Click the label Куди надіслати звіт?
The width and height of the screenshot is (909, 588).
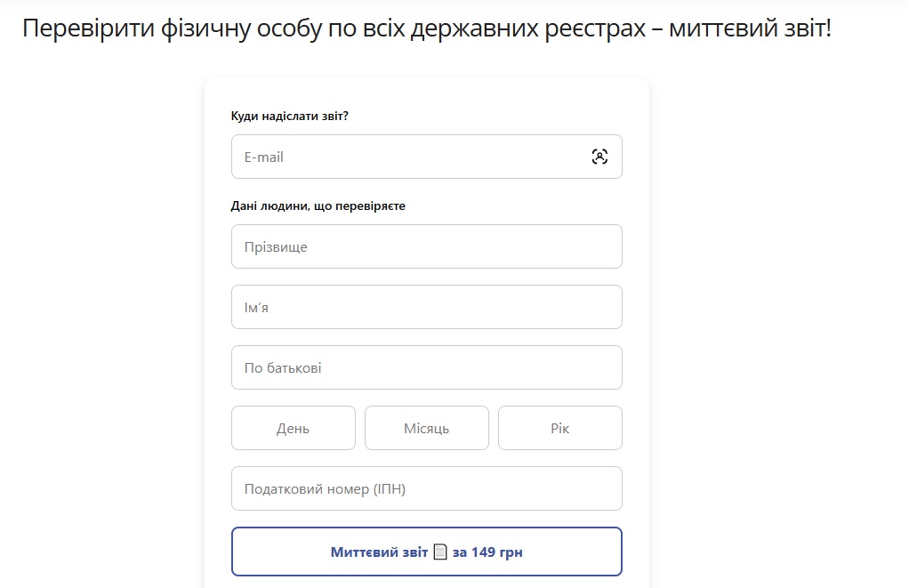pyautogui.click(x=289, y=115)
